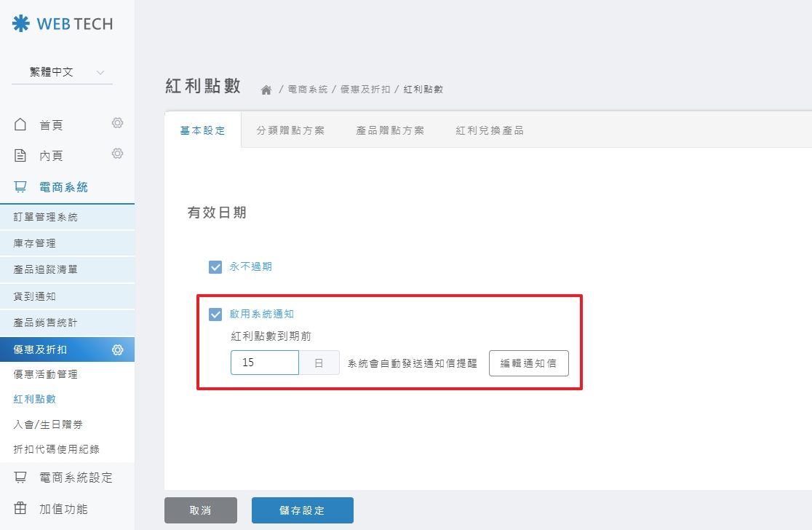Open settings gear next to 內頁
This screenshot has height=530, width=812.
pos(116,154)
